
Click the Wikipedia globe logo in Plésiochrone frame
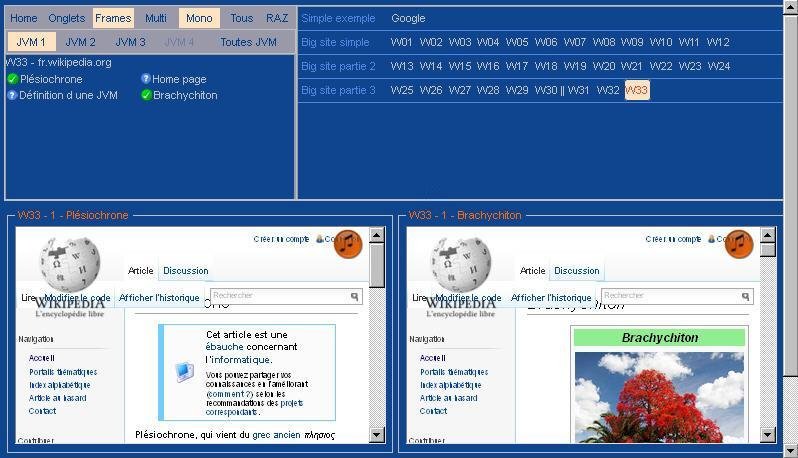tap(70, 265)
